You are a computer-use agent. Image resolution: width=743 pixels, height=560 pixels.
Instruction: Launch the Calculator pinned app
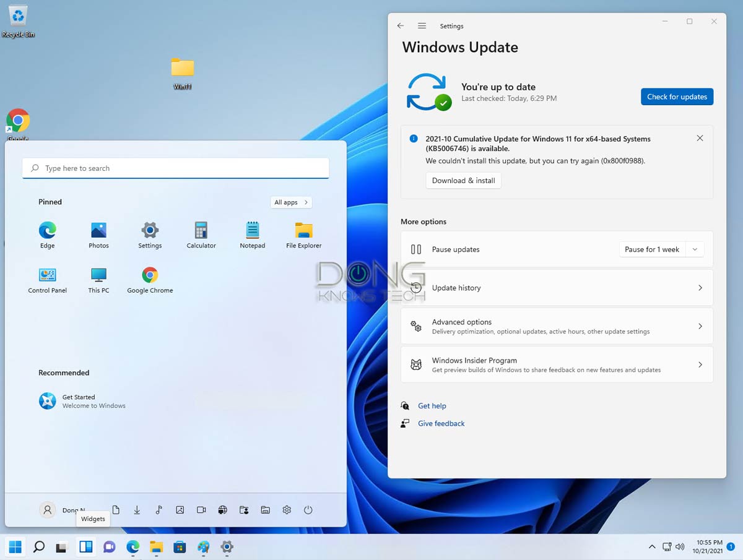(201, 235)
